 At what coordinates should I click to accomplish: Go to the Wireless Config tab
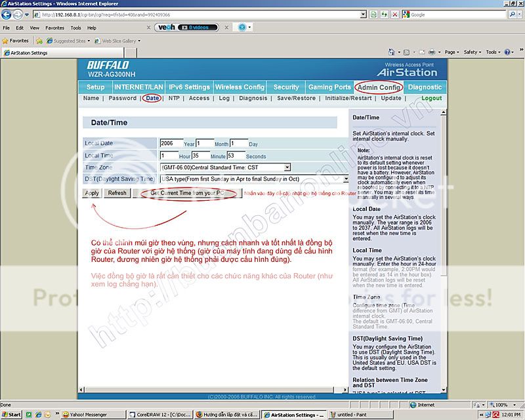click(x=240, y=87)
